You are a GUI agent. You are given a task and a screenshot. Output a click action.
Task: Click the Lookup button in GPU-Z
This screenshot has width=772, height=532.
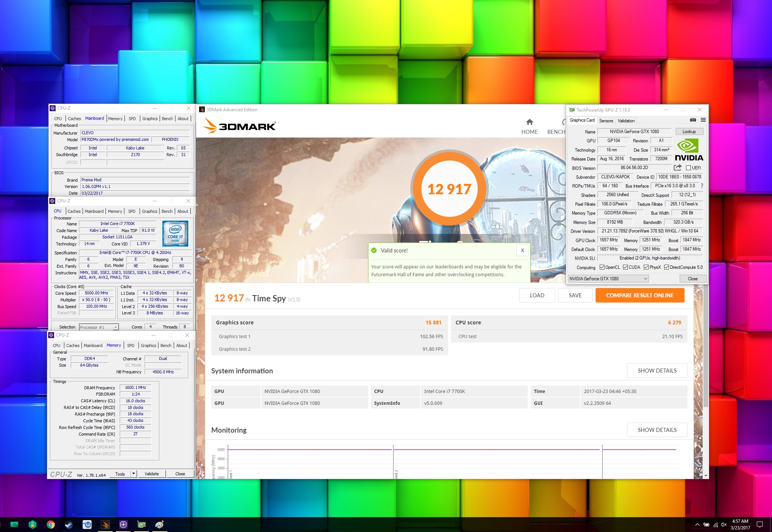[x=689, y=132]
